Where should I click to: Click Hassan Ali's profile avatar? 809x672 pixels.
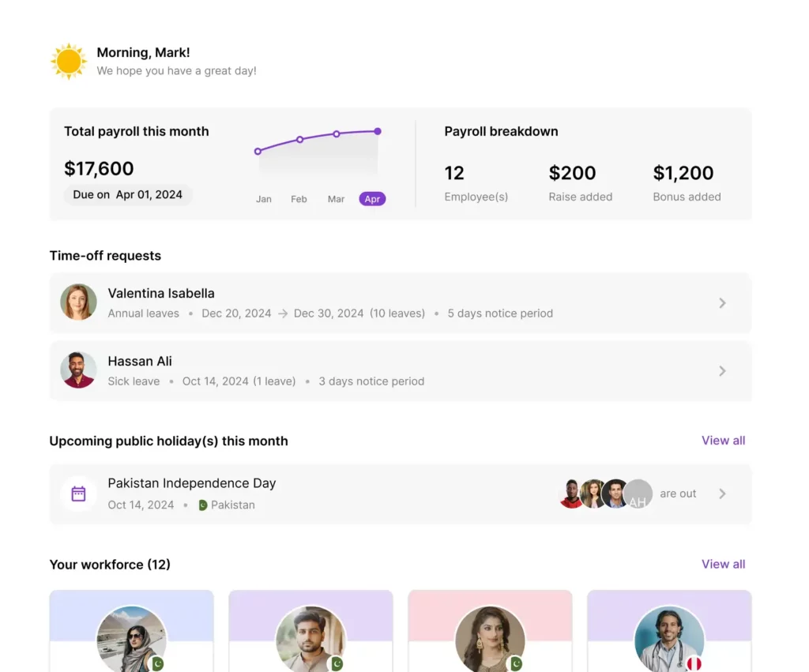78,370
